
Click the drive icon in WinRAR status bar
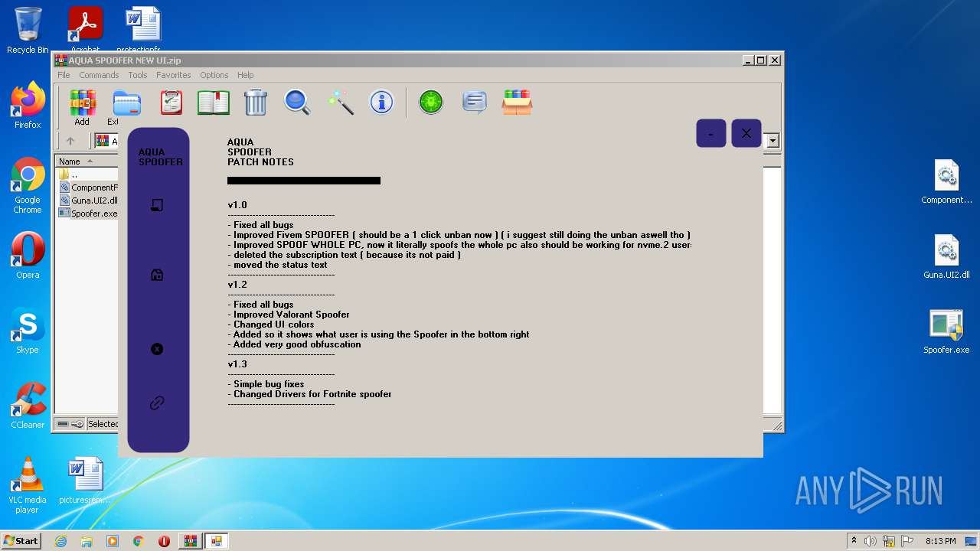[63, 424]
